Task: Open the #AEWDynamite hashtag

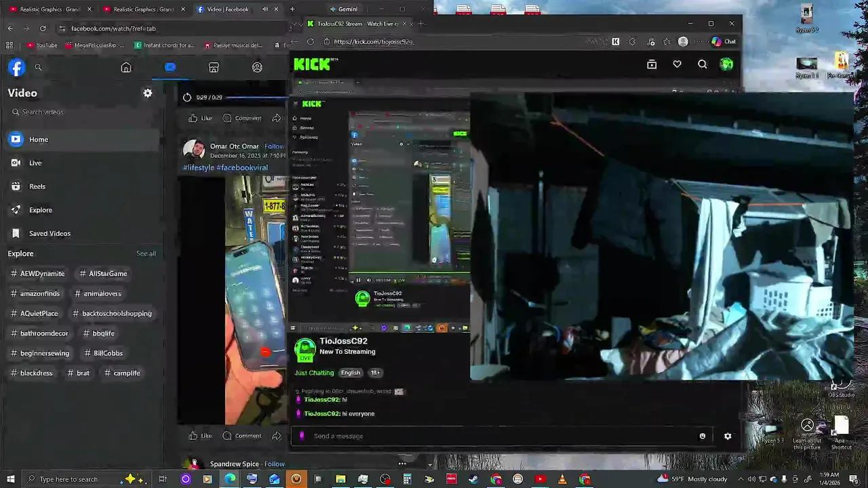Action: tap(38, 274)
